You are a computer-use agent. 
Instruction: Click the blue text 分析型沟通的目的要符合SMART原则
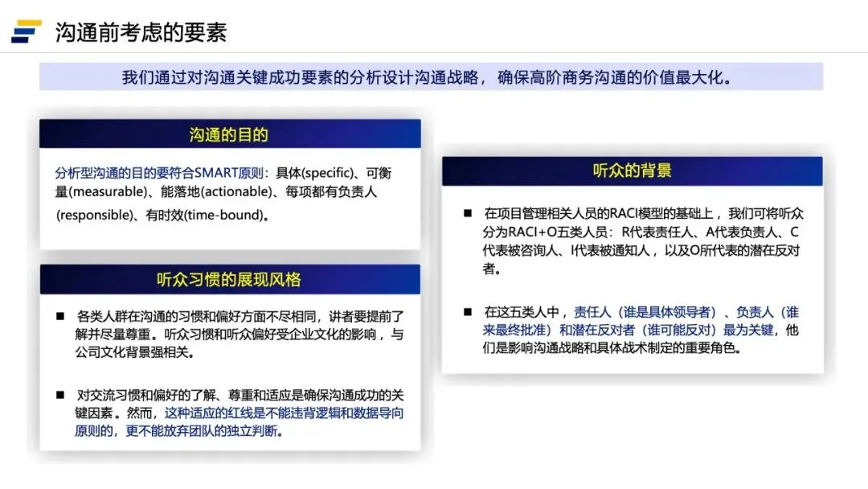click(159, 174)
